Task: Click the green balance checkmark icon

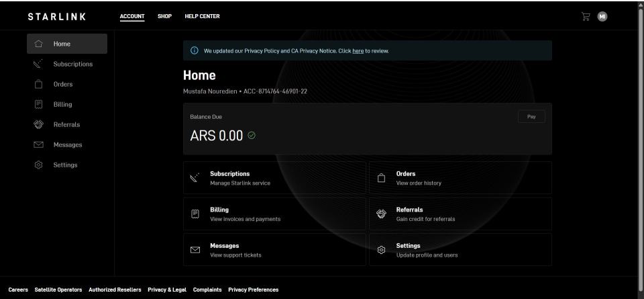Action: pyautogui.click(x=252, y=135)
